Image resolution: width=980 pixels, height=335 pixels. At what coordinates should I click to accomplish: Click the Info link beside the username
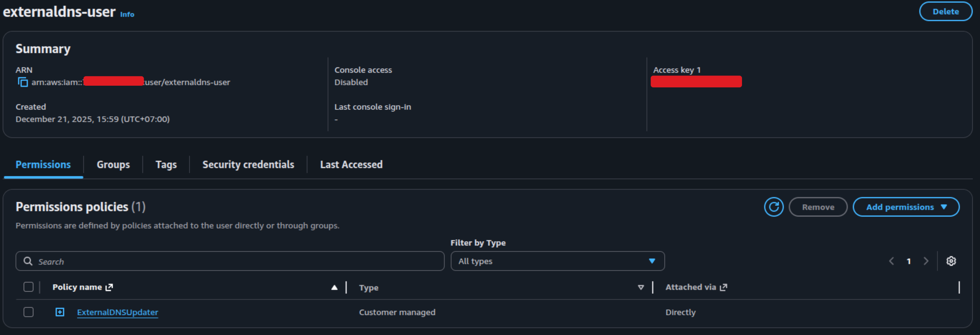pyautogui.click(x=127, y=14)
